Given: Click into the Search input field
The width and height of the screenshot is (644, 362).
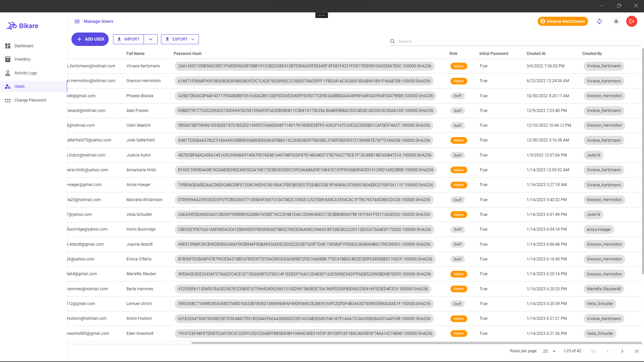Looking at the screenshot, I should (517, 42).
